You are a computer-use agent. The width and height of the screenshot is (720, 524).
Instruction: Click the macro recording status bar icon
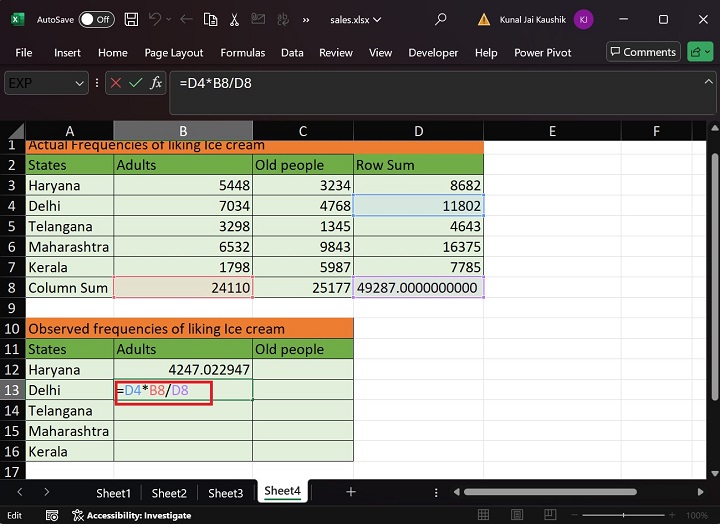[x=52, y=515]
